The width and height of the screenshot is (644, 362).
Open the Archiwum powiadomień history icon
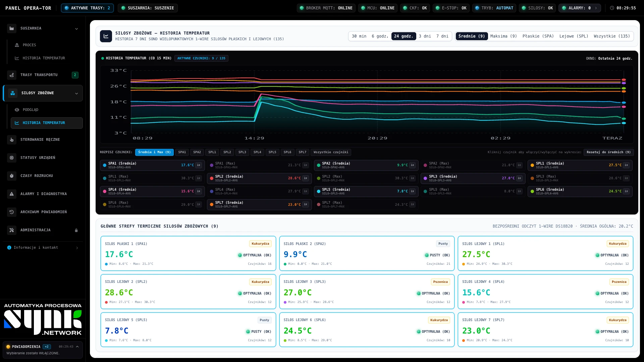pyautogui.click(x=12, y=212)
